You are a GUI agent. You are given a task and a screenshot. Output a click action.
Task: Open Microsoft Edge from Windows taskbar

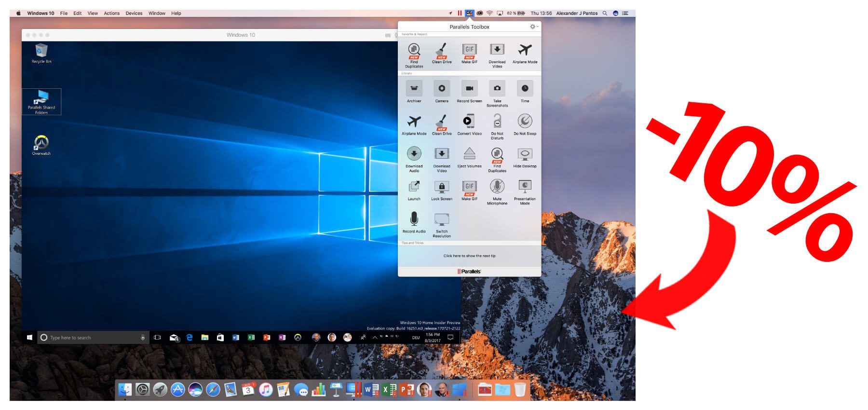[189, 337]
